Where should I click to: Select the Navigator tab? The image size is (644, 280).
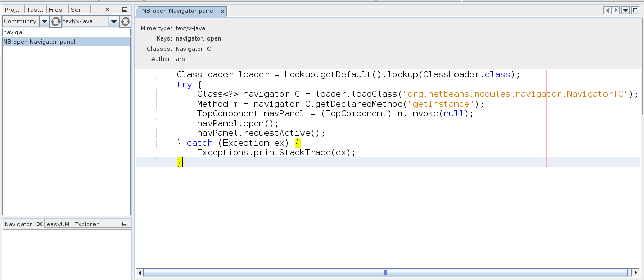click(x=18, y=224)
